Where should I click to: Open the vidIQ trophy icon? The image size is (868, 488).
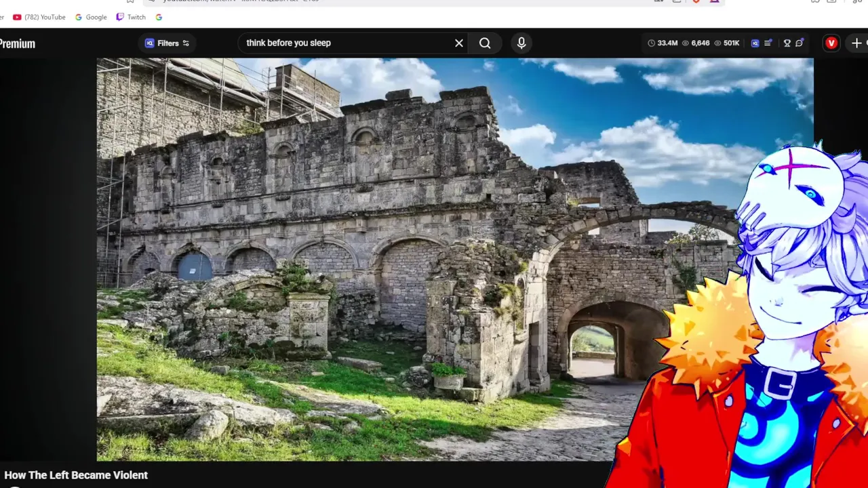pyautogui.click(x=787, y=43)
